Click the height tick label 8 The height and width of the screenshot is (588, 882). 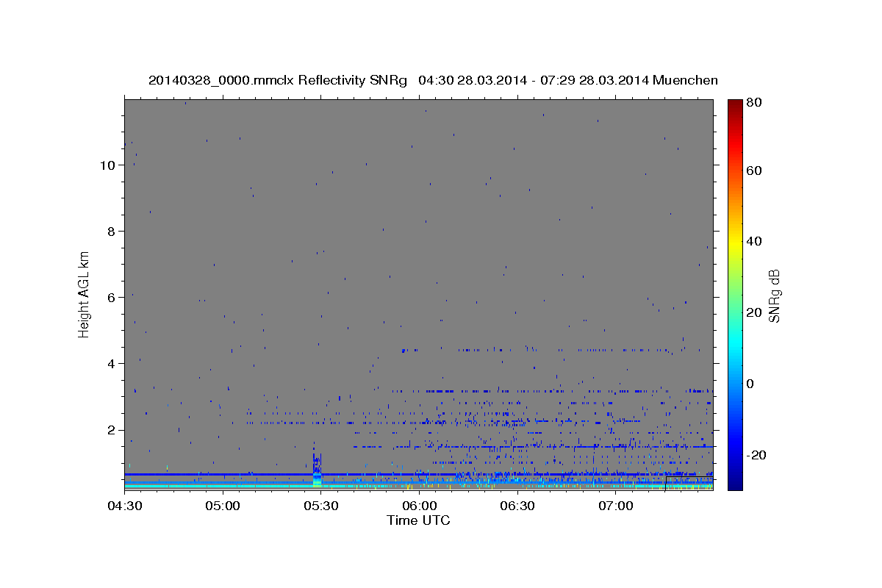point(111,232)
